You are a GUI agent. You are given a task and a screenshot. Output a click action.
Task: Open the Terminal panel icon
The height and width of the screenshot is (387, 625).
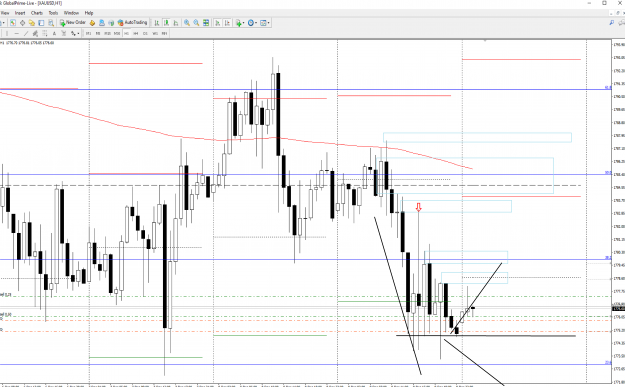pyautogui.click(x=41, y=23)
